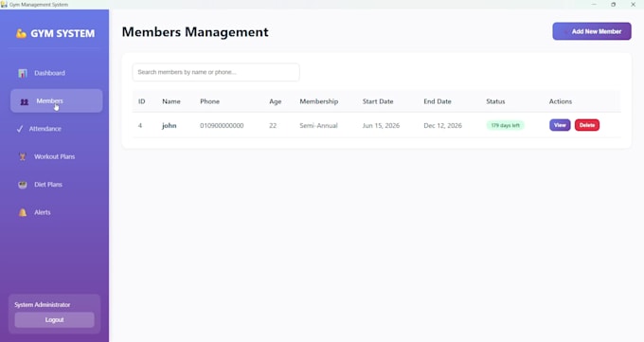Select Members in the sidebar

(x=56, y=100)
